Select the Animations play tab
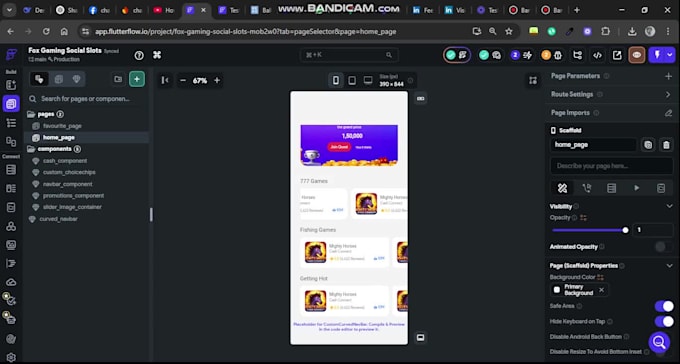Image resolution: width=680 pixels, height=364 pixels. [x=636, y=188]
